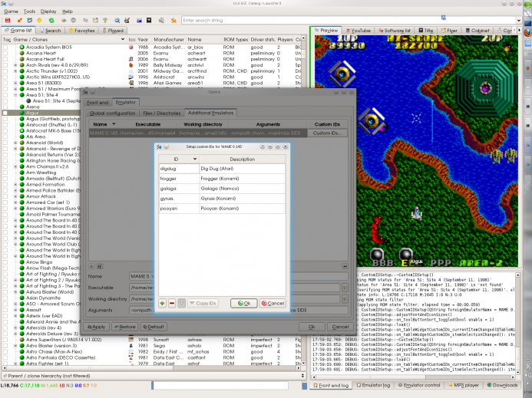Click browse icon beside Working directory field
The image size is (532, 398).
tap(345, 298)
